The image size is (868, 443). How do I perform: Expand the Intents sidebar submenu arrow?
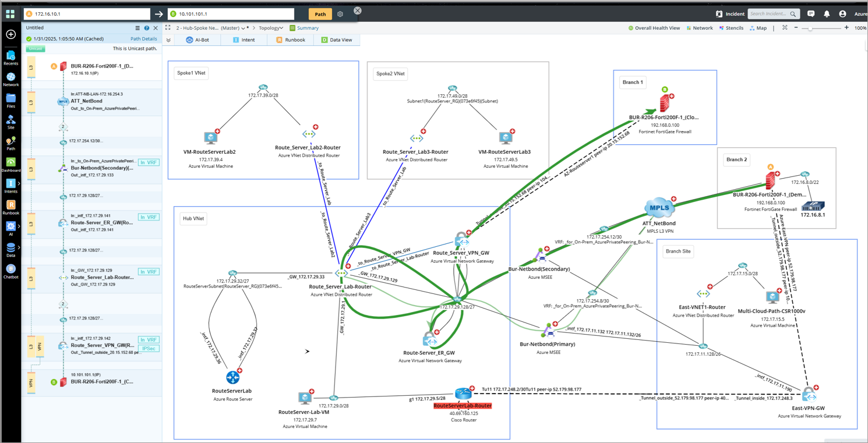19,183
